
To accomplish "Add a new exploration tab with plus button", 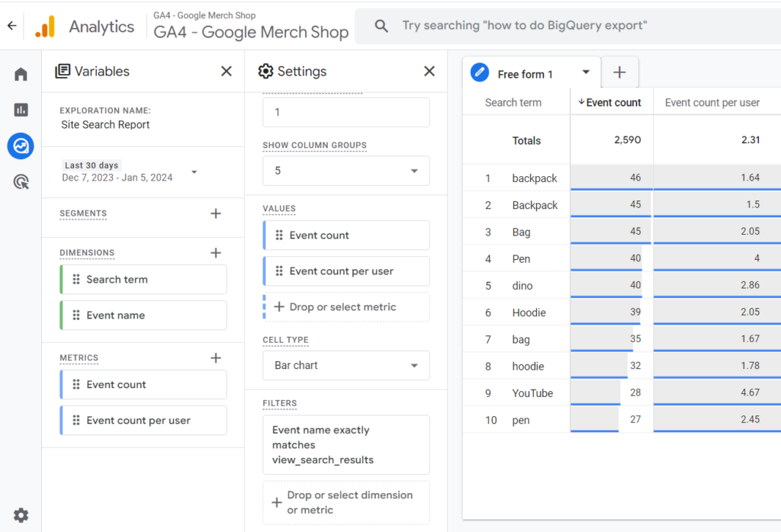I will pyautogui.click(x=619, y=72).
